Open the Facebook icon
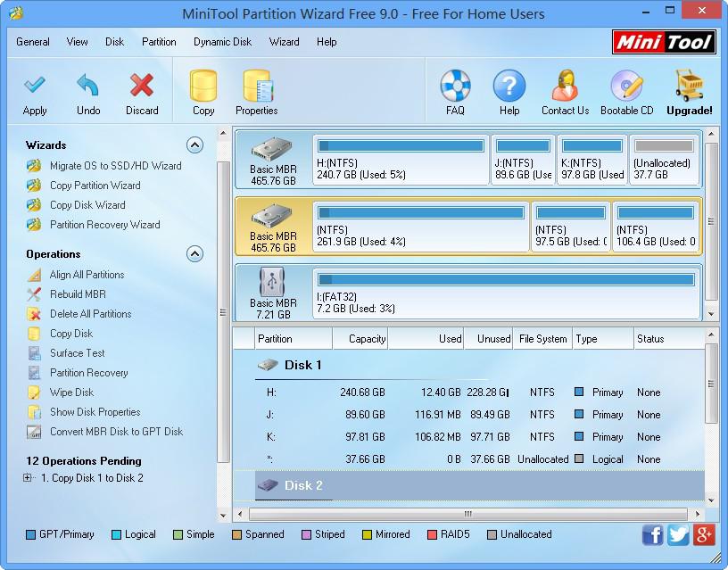Screen dimensions: 728x570 [653, 534]
